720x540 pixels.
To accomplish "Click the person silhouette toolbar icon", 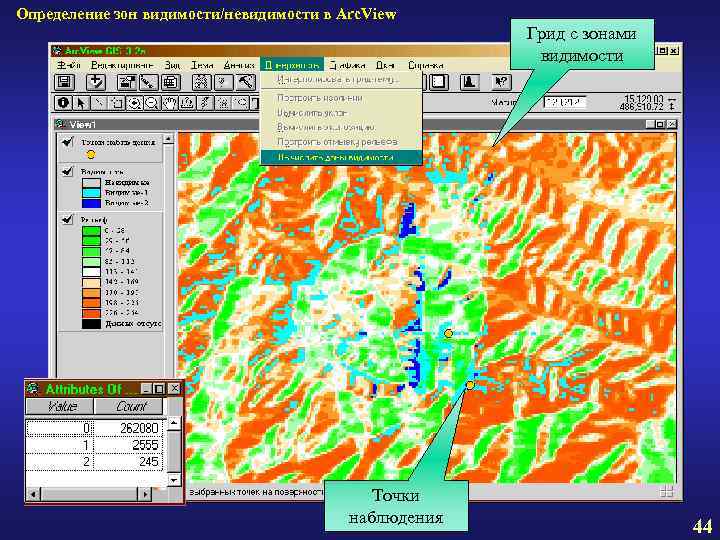I will [469, 83].
